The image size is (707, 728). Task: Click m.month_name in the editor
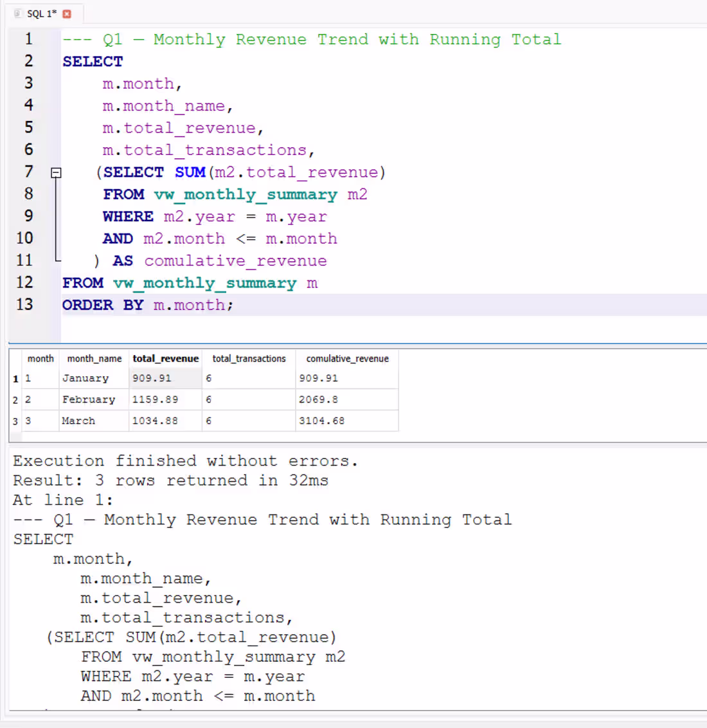164,106
